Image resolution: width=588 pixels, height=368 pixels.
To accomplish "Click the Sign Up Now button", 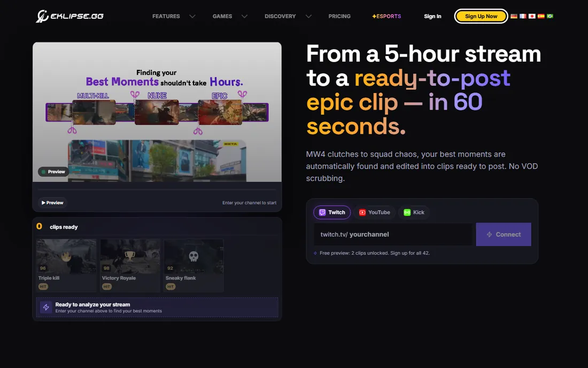I will click(x=481, y=16).
